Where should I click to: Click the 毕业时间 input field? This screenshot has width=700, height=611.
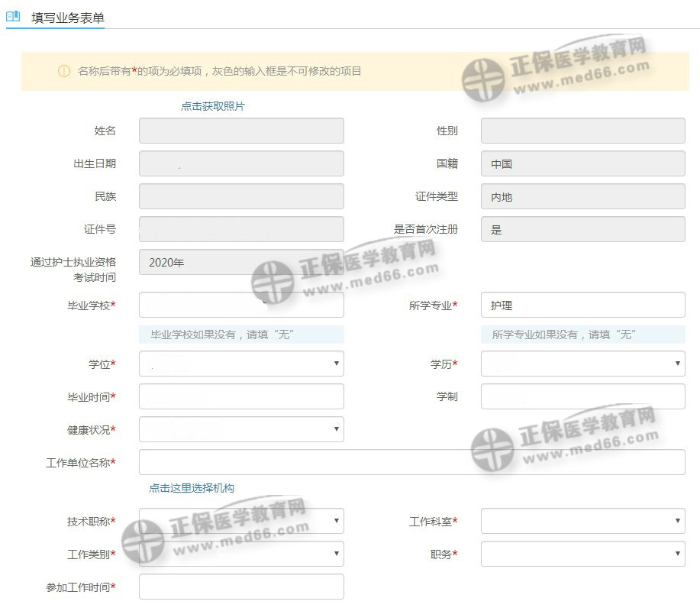(241, 396)
